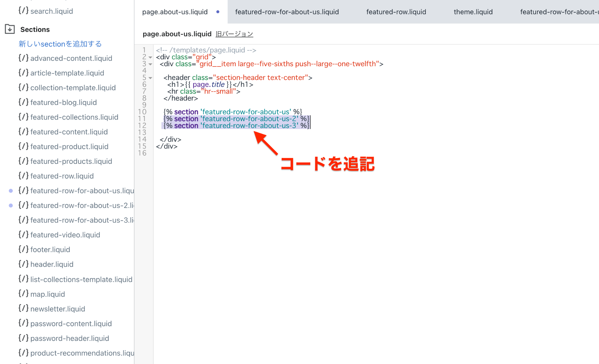Click the liquid file icon beside map.liquid

click(23, 294)
